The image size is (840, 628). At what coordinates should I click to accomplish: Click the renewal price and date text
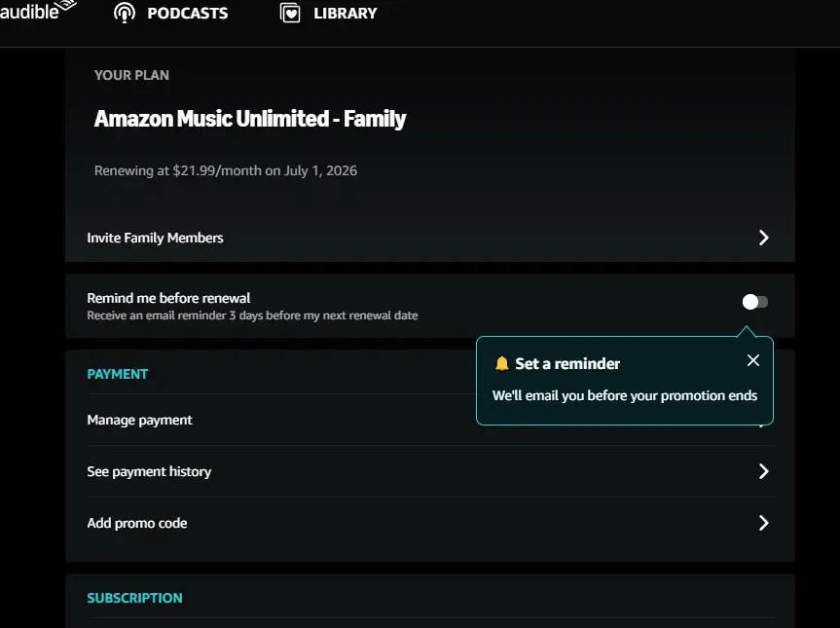coord(226,170)
